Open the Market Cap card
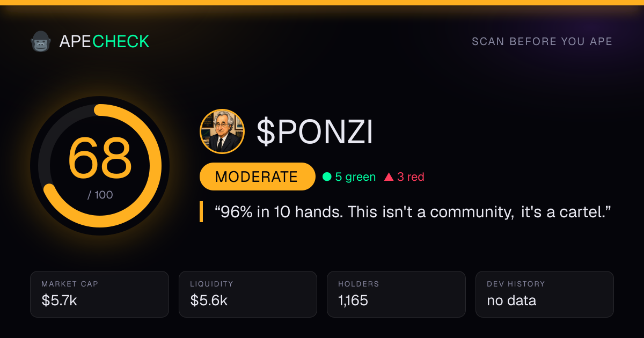This screenshot has height=338, width=644. (x=100, y=294)
